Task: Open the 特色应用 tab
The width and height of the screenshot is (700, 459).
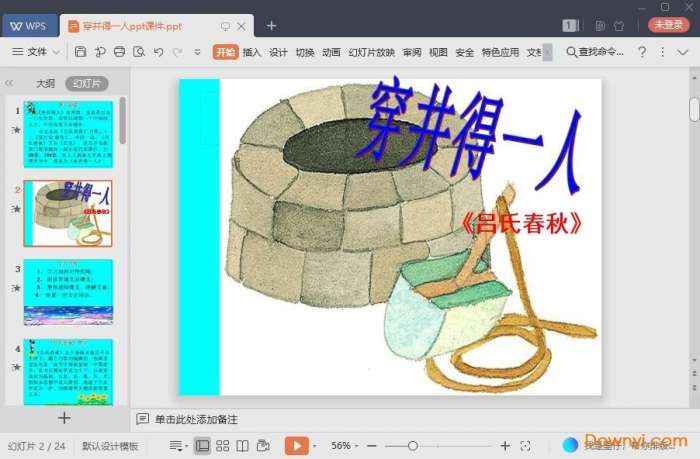Action: pos(500,52)
